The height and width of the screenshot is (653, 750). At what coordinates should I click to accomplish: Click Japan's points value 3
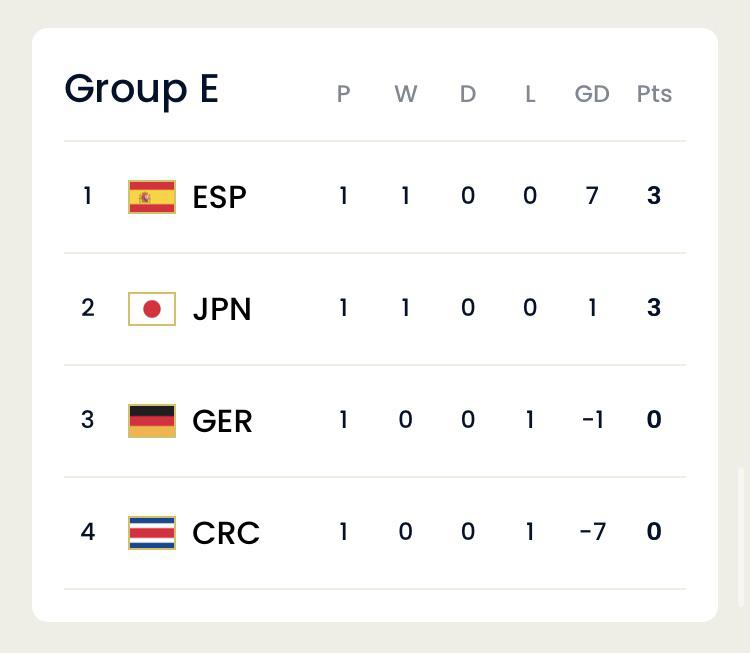654,308
